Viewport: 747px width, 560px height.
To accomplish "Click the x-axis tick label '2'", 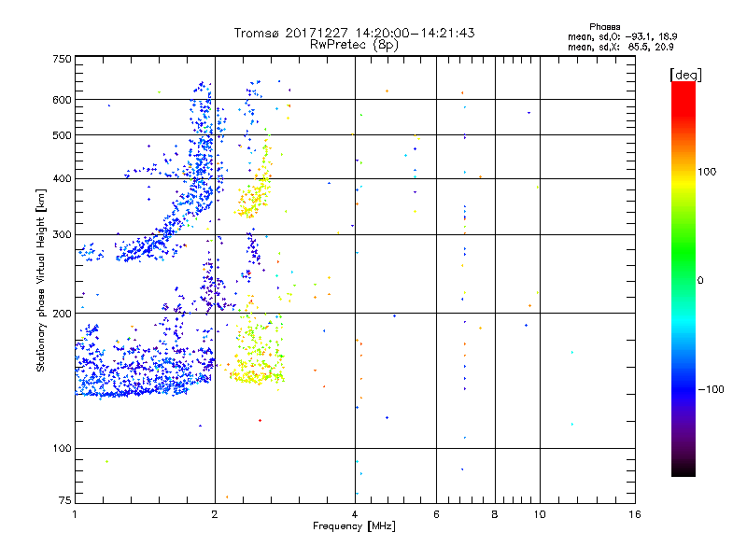I will [215, 514].
